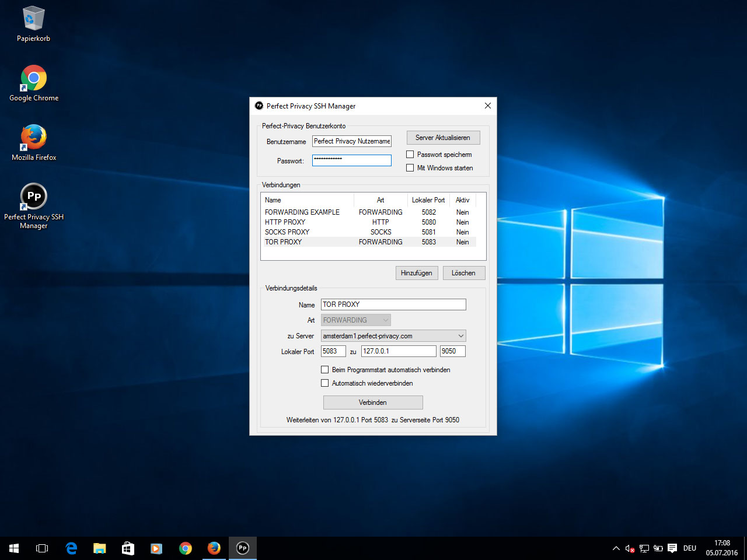The image size is (747, 560).
Task: Click port value 5082 in the list
Action: click(429, 212)
